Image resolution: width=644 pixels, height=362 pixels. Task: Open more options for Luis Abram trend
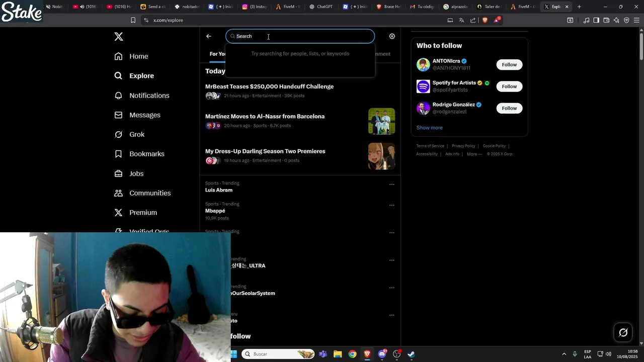[392, 185]
